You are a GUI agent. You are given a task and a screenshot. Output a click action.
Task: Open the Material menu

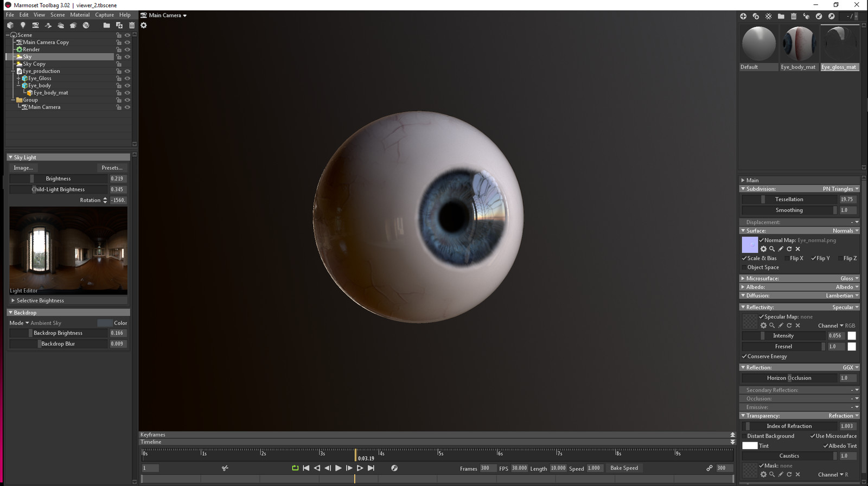coord(80,15)
